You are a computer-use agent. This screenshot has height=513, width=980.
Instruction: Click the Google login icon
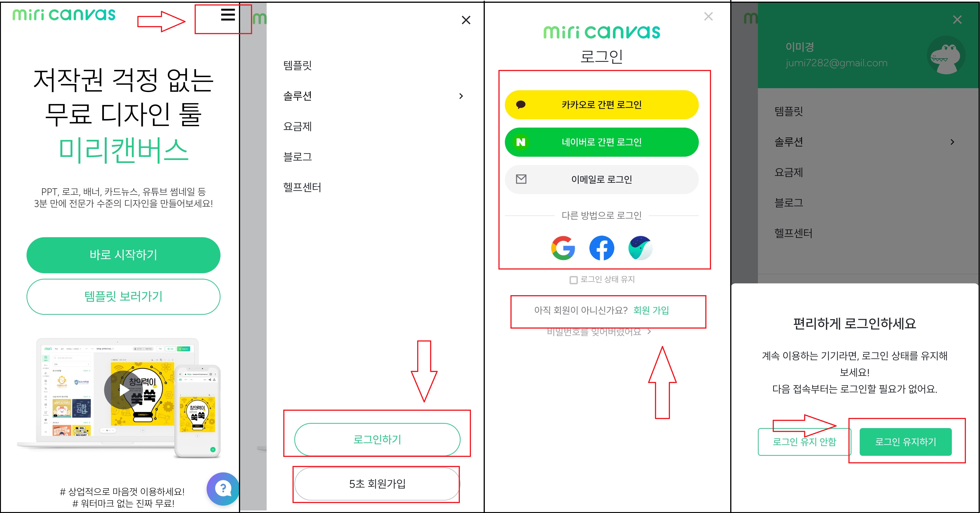[x=563, y=248]
